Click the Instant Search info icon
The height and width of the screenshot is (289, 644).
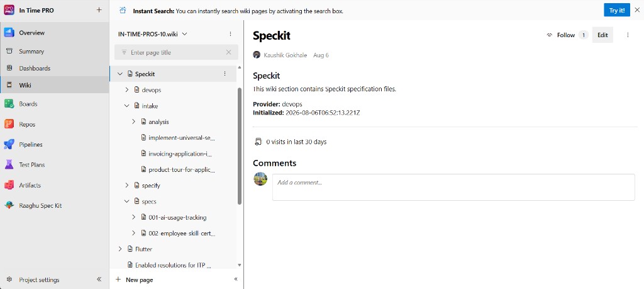pyautogui.click(x=123, y=10)
